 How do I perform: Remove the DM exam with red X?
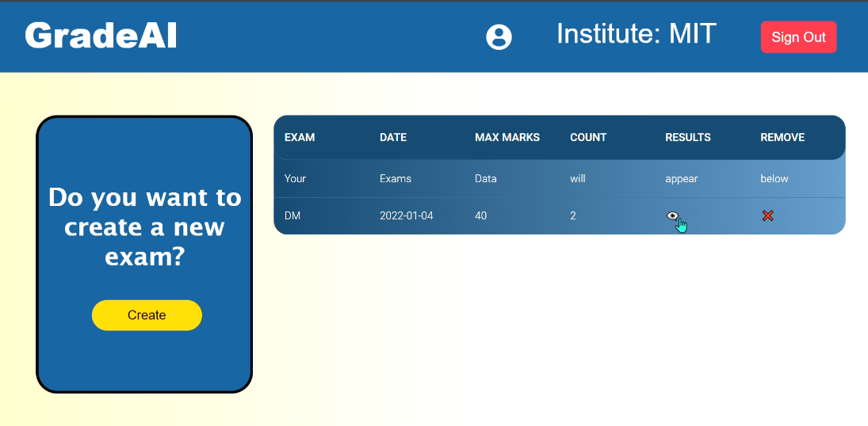(x=767, y=215)
